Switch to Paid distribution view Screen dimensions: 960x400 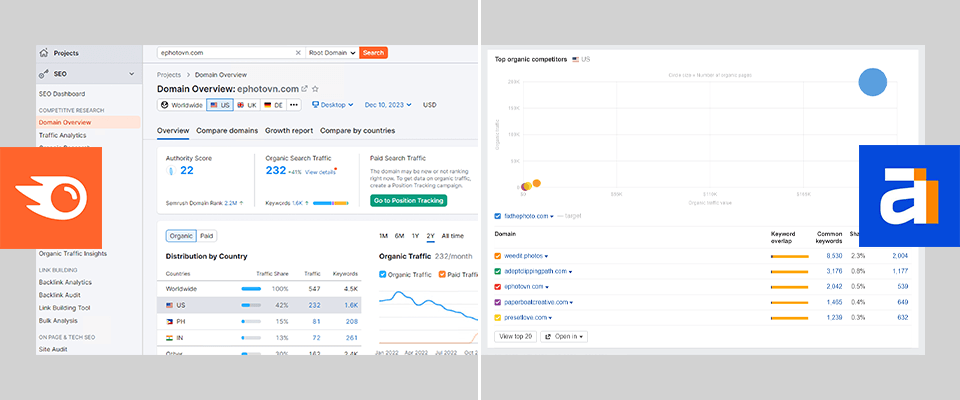click(x=207, y=236)
